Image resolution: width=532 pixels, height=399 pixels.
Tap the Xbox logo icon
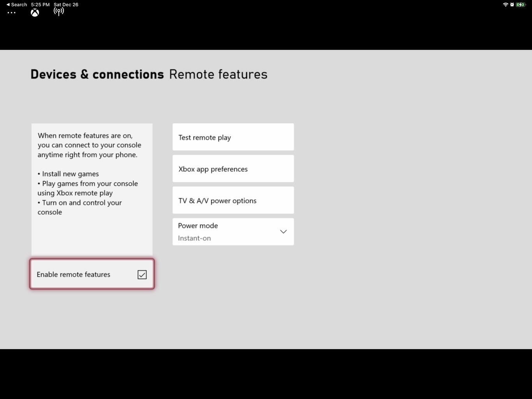pyautogui.click(x=35, y=13)
